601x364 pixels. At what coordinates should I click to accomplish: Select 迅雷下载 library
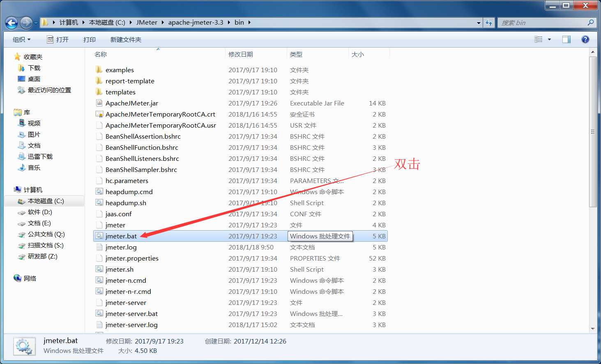(40, 156)
